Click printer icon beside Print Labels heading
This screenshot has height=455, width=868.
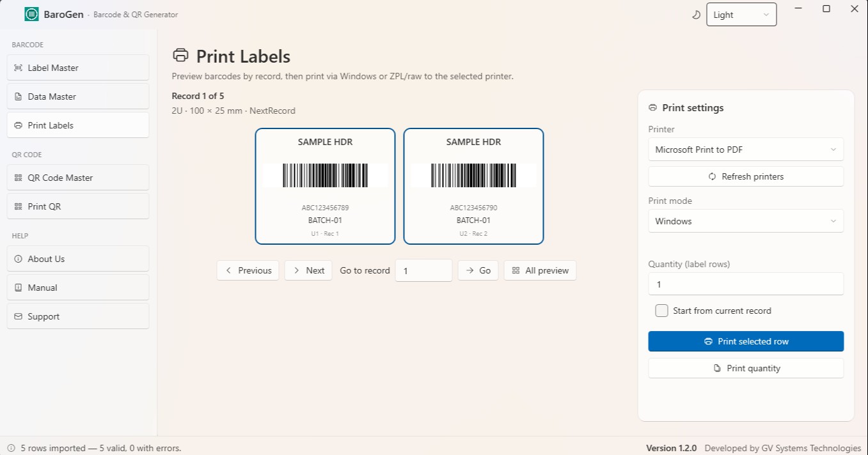coord(181,56)
